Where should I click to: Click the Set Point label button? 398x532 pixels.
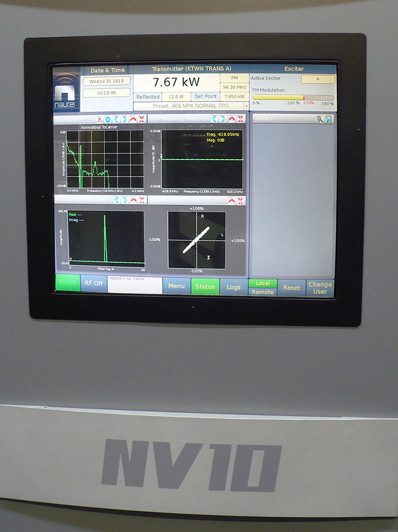coord(206,96)
